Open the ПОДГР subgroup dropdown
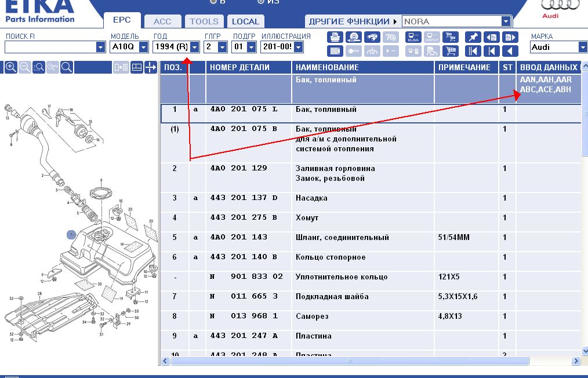The image size is (588, 378). coord(252,48)
